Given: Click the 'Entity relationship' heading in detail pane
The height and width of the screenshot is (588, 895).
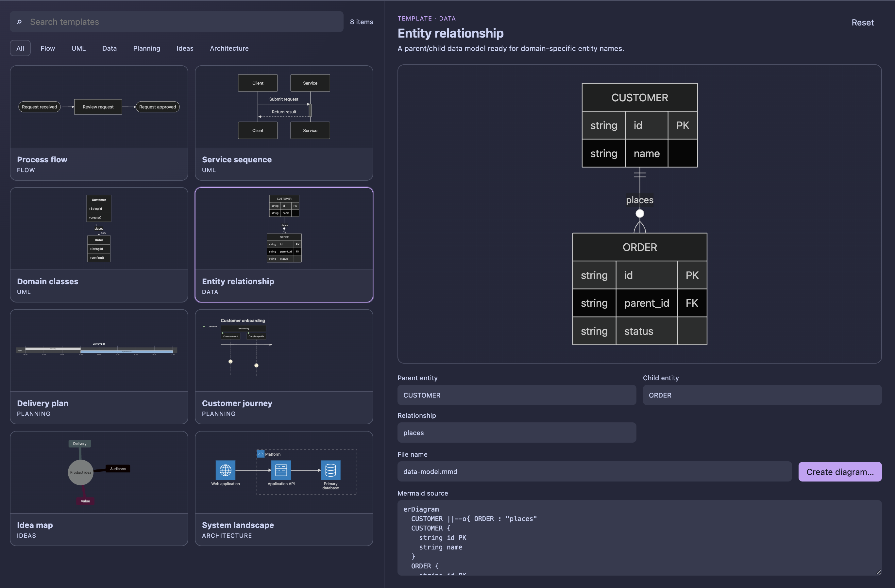Looking at the screenshot, I should point(450,33).
